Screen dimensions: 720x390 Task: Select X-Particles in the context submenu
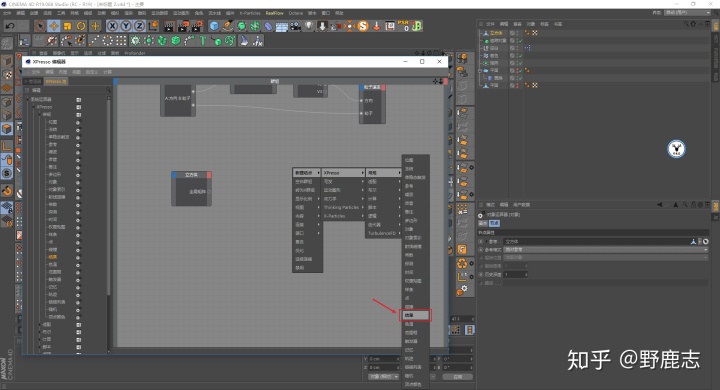343,216
